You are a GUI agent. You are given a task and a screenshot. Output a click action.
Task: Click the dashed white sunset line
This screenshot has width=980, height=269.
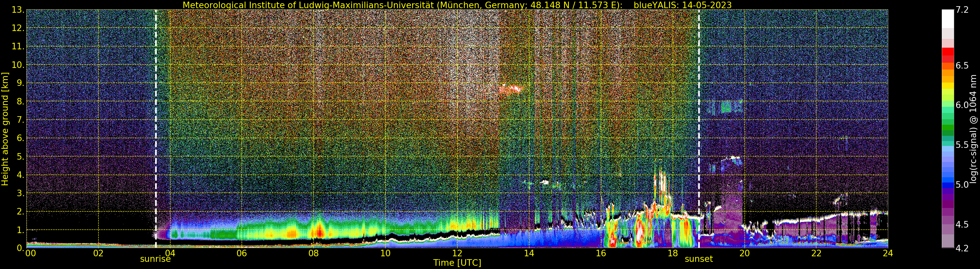tap(699, 129)
